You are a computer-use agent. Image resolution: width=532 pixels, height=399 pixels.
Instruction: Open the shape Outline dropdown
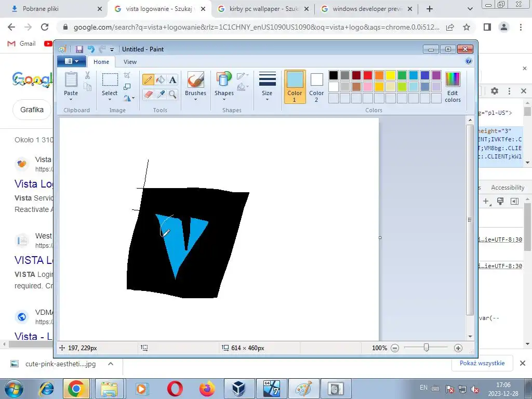point(243,75)
